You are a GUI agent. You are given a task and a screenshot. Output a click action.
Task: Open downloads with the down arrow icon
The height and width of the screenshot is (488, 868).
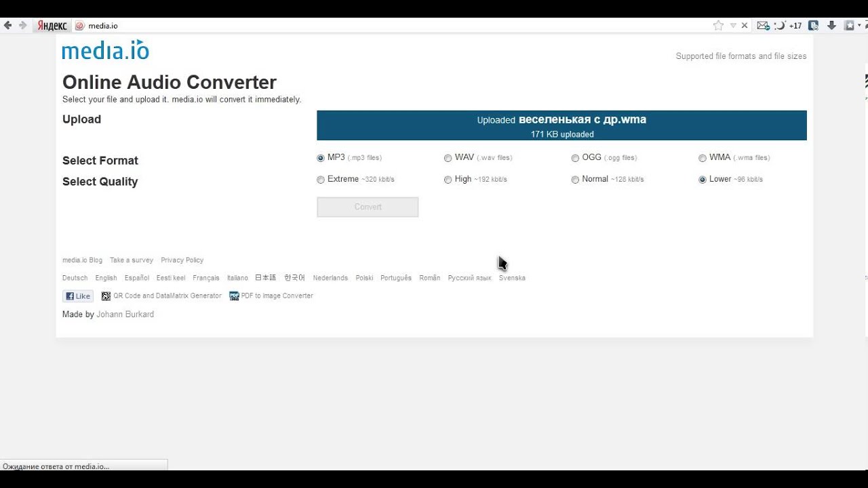tap(831, 26)
